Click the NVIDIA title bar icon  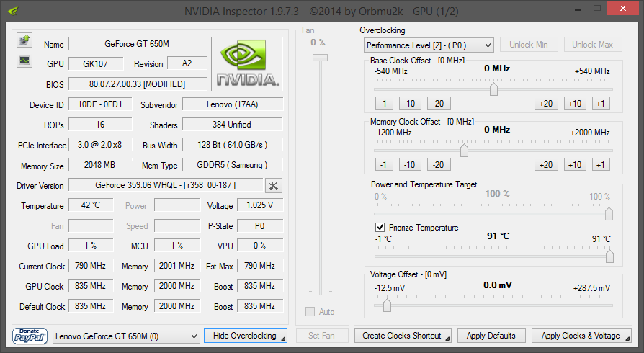pyautogui.click(x=14, y=11)
